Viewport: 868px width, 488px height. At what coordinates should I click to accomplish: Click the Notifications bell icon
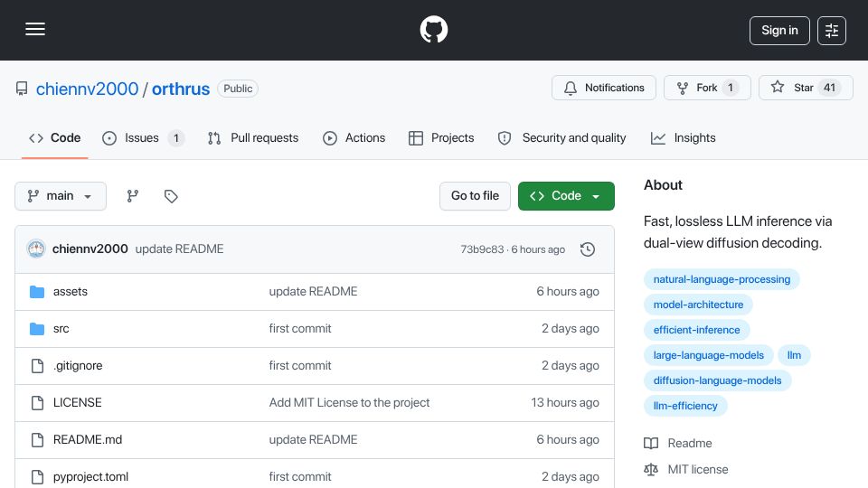click(x=571, y=88)
